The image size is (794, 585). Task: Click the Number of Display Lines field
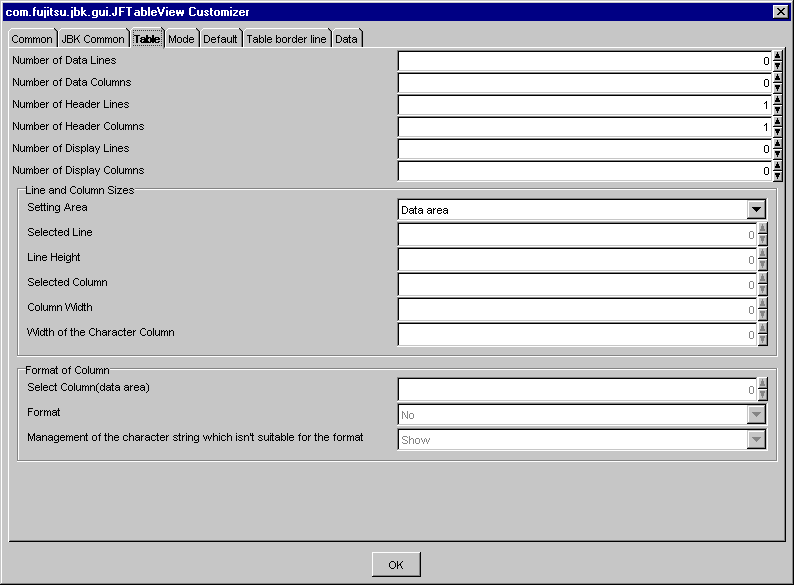point(585,149)
